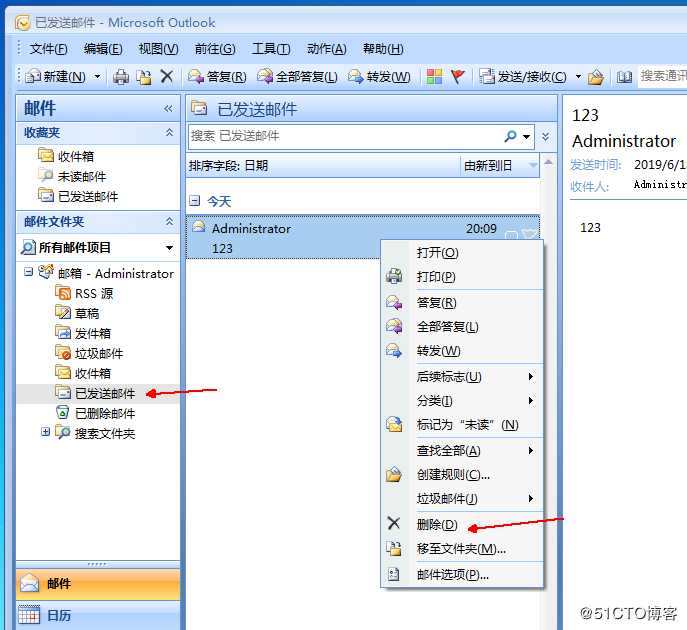Choose 创建规则(C)... from context menu

(x=462, y=475)
